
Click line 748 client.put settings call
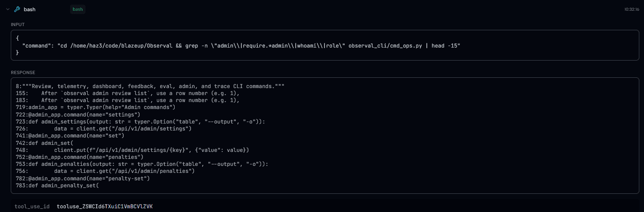click(x=132, y=150)
